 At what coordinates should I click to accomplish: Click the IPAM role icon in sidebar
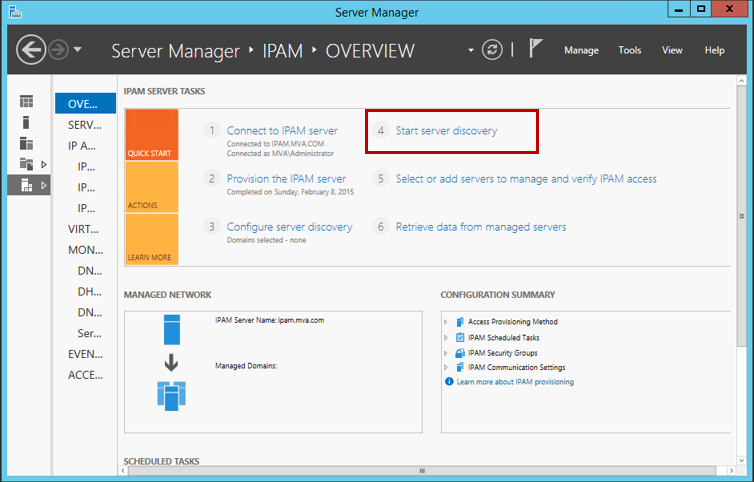26,185
